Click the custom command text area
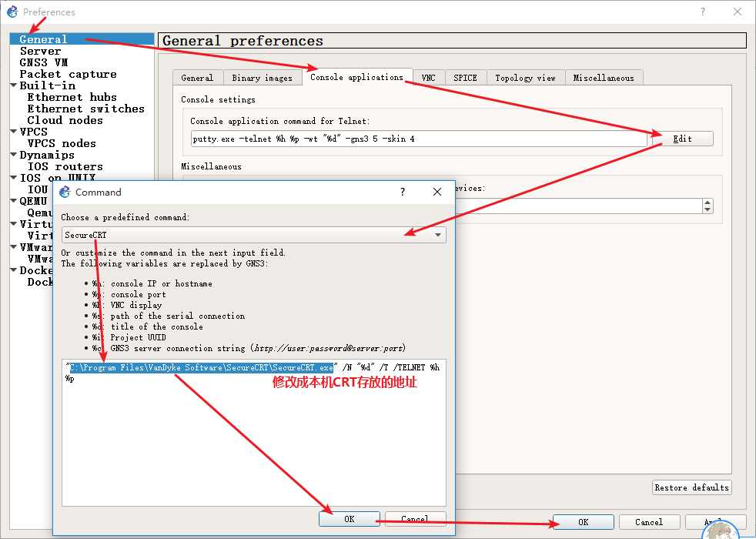Screen dimensions: 756x539 tap(253, 433)
